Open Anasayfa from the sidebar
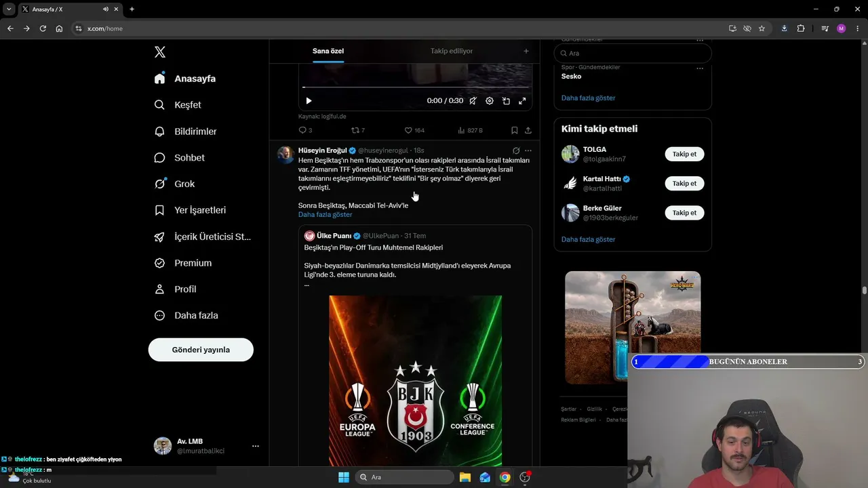Screen dimensions: 868x488 click(185, 79)
